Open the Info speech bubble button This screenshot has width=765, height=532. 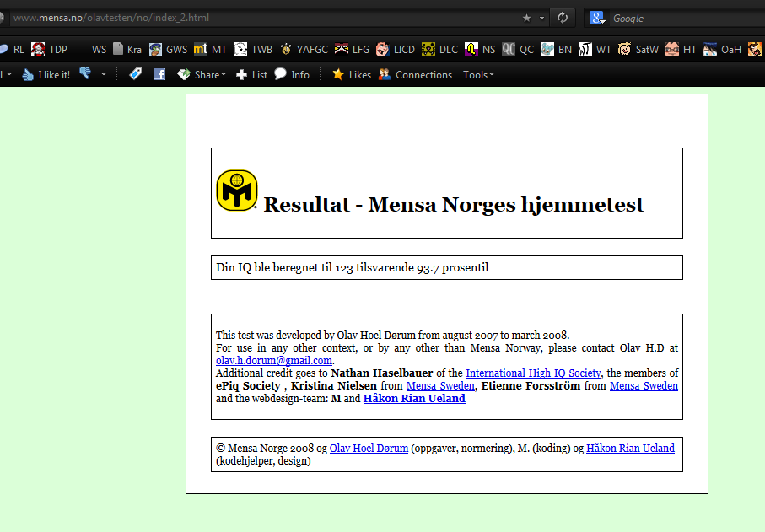pyautogui.click(x=292, y=74)
